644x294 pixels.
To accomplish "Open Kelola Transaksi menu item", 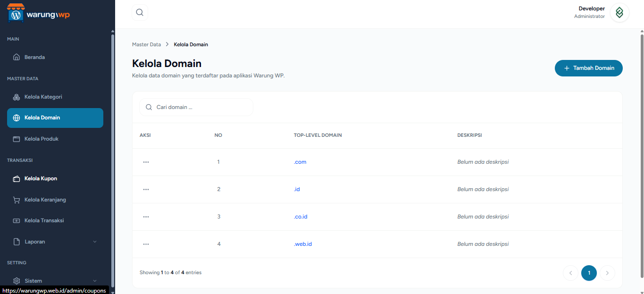I will pos(44,220).
